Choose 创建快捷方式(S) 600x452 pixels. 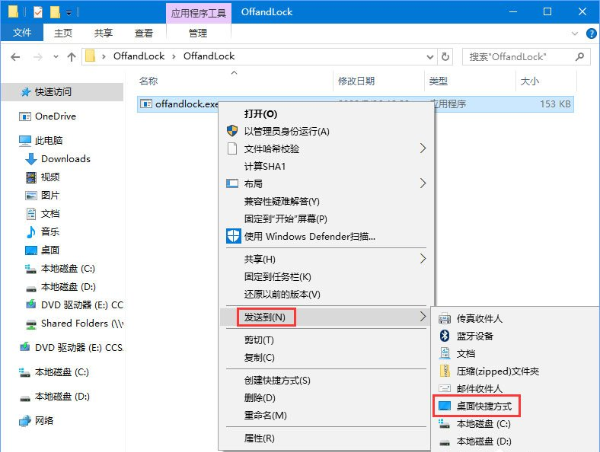click(x=326, y=380)
